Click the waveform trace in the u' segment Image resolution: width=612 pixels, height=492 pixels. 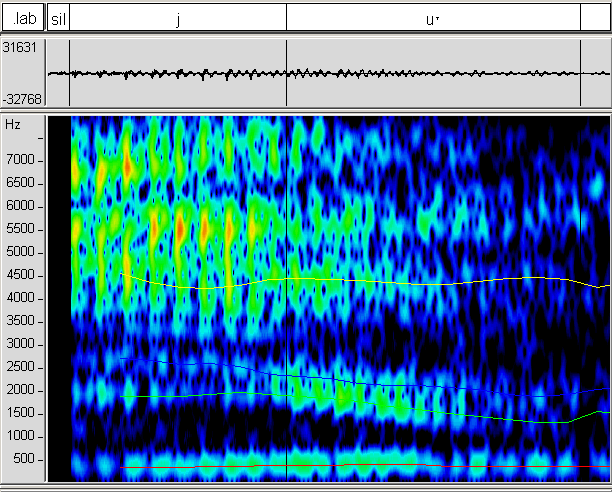point(433,73)
